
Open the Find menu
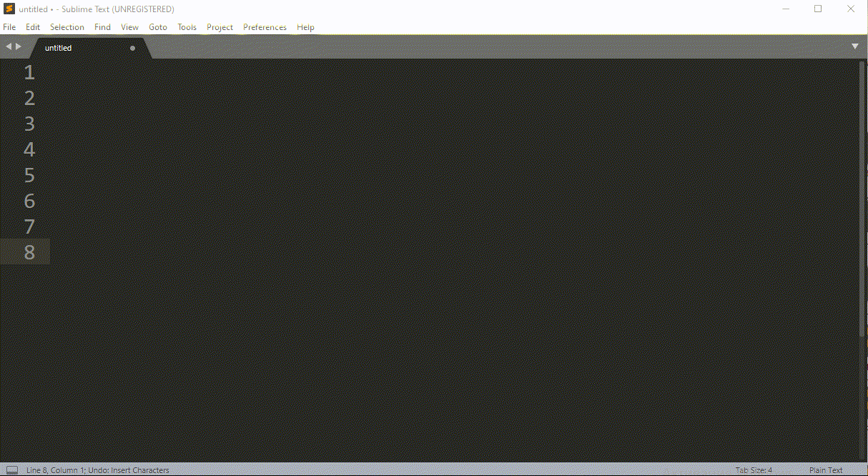coord(103,27)
